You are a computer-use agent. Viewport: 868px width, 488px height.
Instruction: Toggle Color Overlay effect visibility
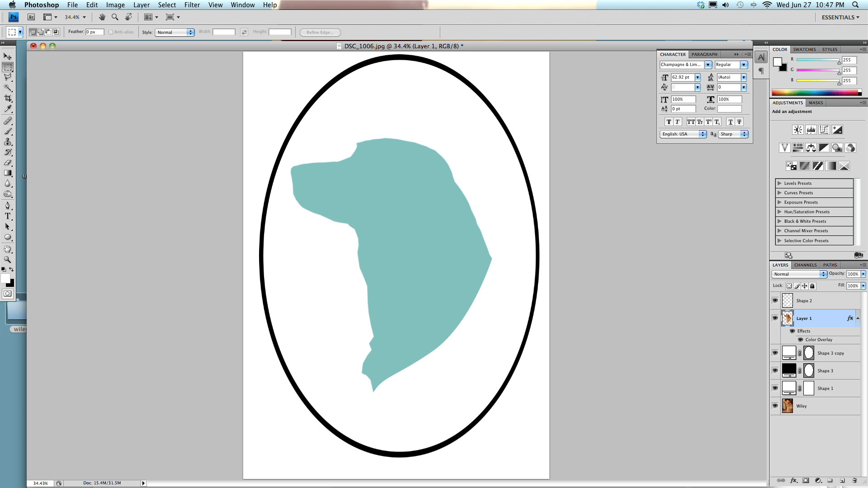point(800,340)
